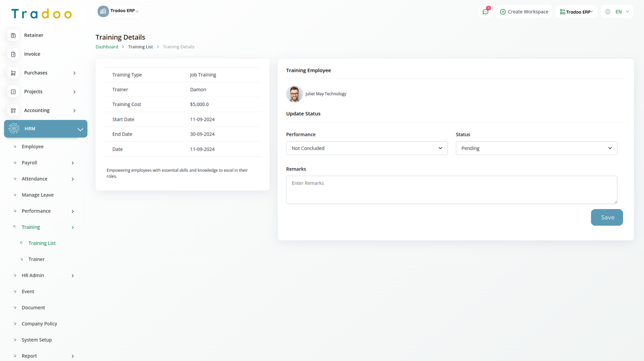Go to Manage Leave menu item

coord(37,195)
